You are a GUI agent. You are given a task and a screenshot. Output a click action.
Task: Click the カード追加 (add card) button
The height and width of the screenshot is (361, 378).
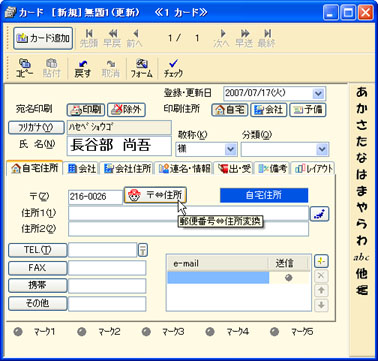click(43, 38)
